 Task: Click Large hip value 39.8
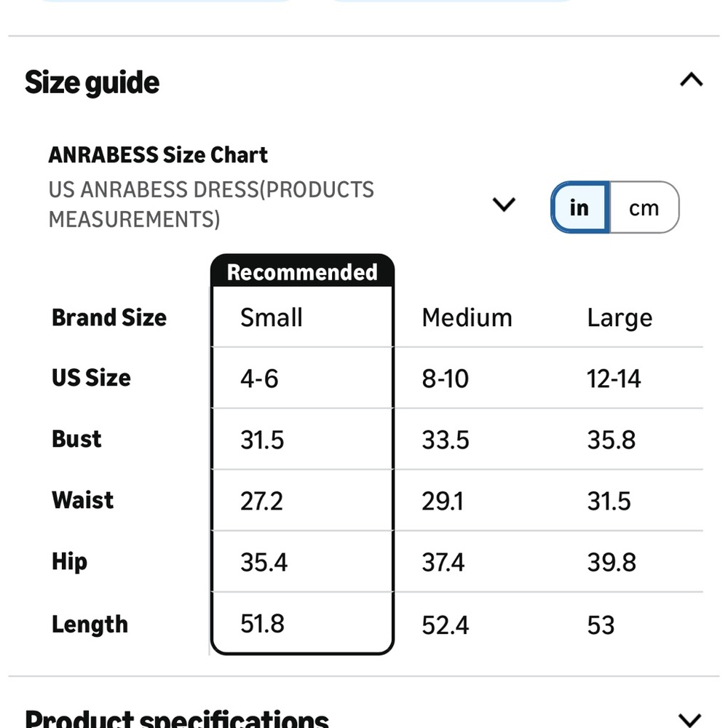coord(612,563)
